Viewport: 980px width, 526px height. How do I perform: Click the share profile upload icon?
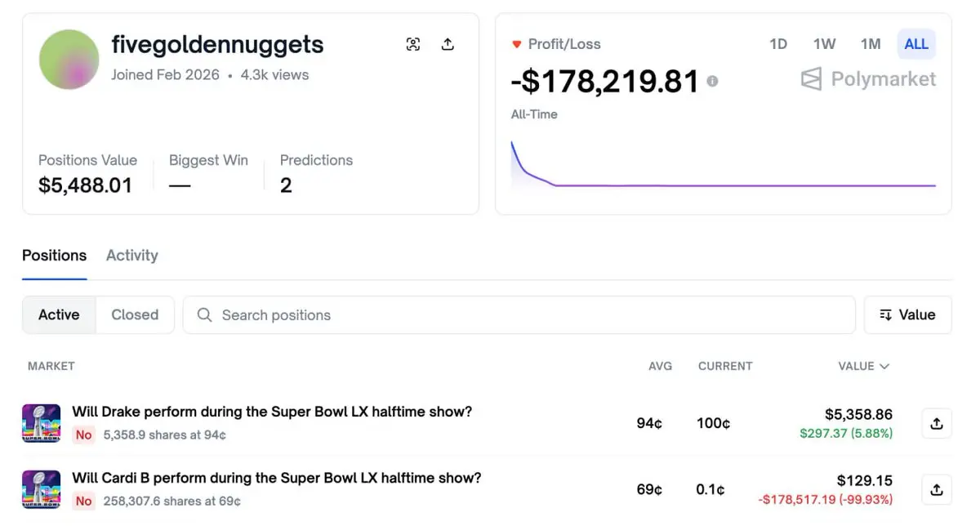448,45
